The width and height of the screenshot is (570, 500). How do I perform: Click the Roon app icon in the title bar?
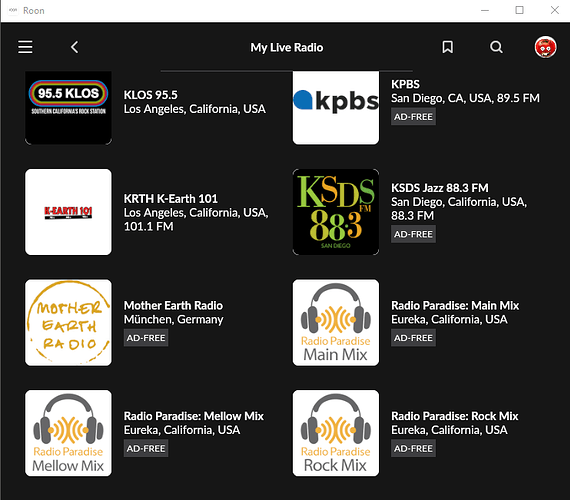[13, 10]
